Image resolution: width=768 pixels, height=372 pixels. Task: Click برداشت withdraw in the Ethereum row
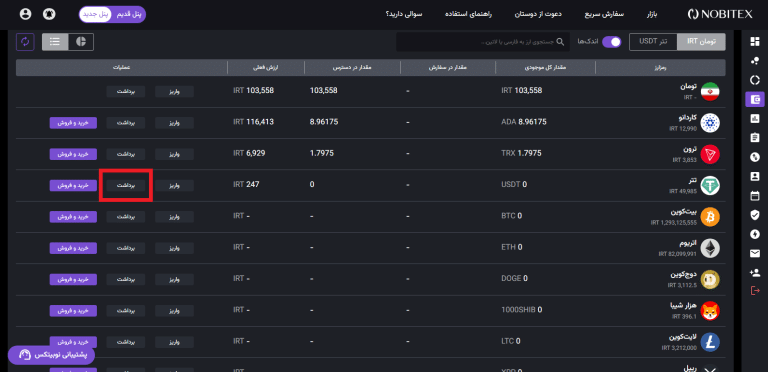(x=126, y=248)
